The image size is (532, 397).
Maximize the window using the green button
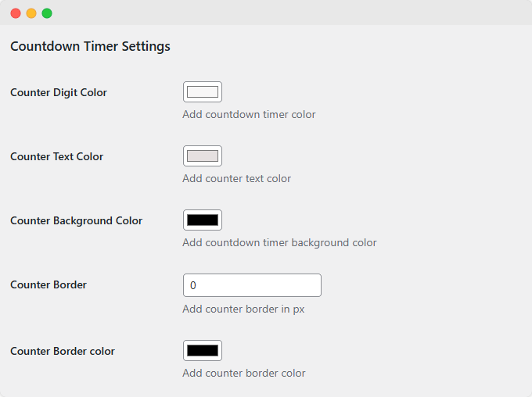click(x=47, y=13)
